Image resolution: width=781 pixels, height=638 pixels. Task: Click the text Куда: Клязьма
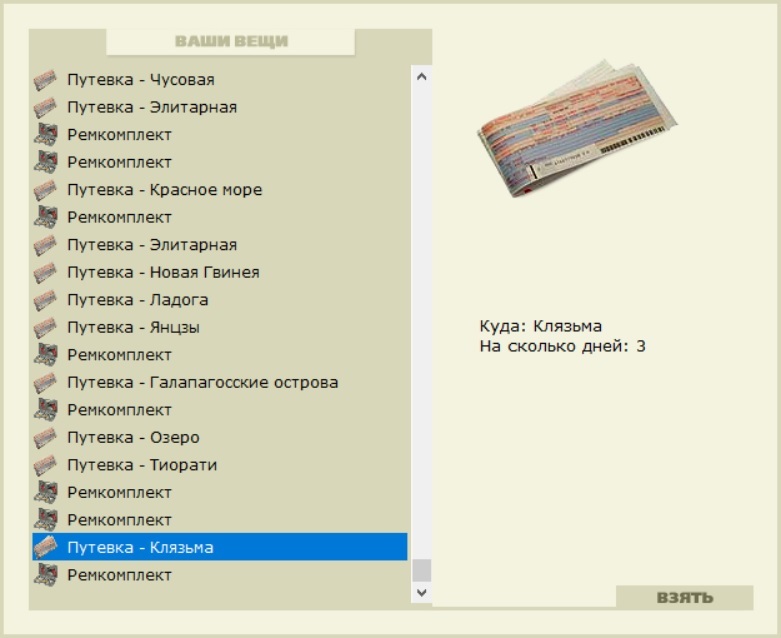pyautogui.click(x=540, y=326)
